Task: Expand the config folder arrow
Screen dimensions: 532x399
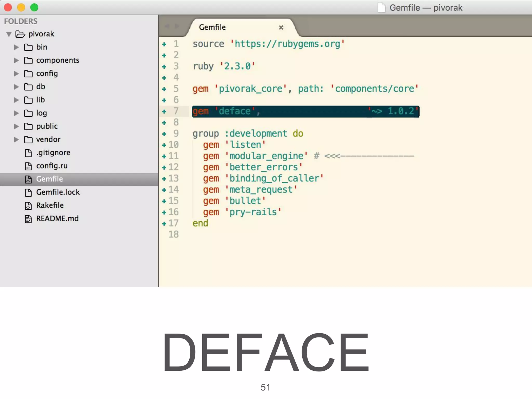Action: tap(16, 74)
